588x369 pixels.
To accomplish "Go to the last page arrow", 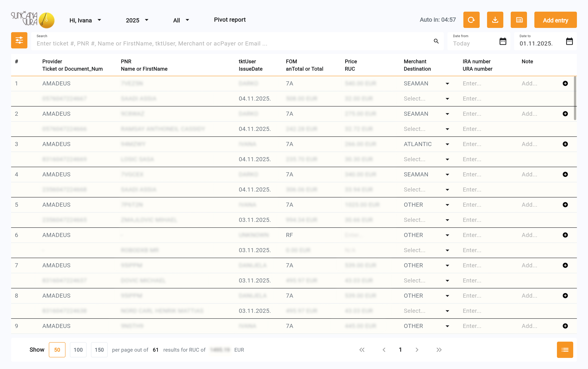I will [x=439, y=350].
